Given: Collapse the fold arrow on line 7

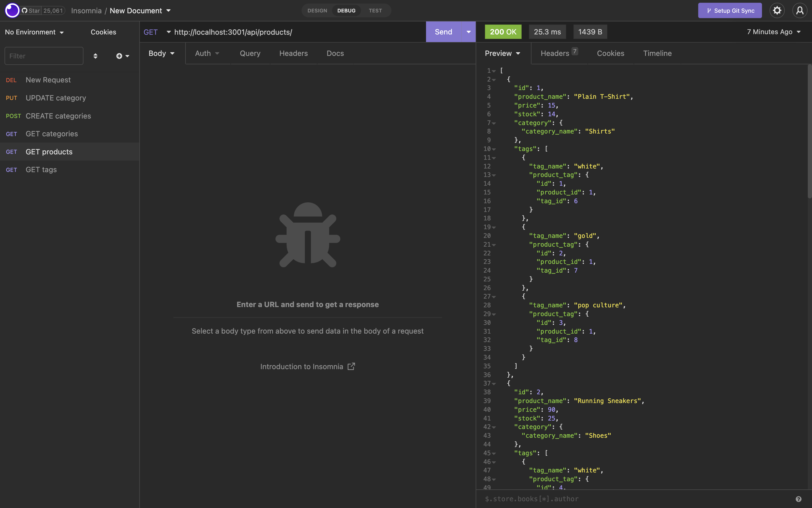Looking at the screenshot, I should pos(494,123).
